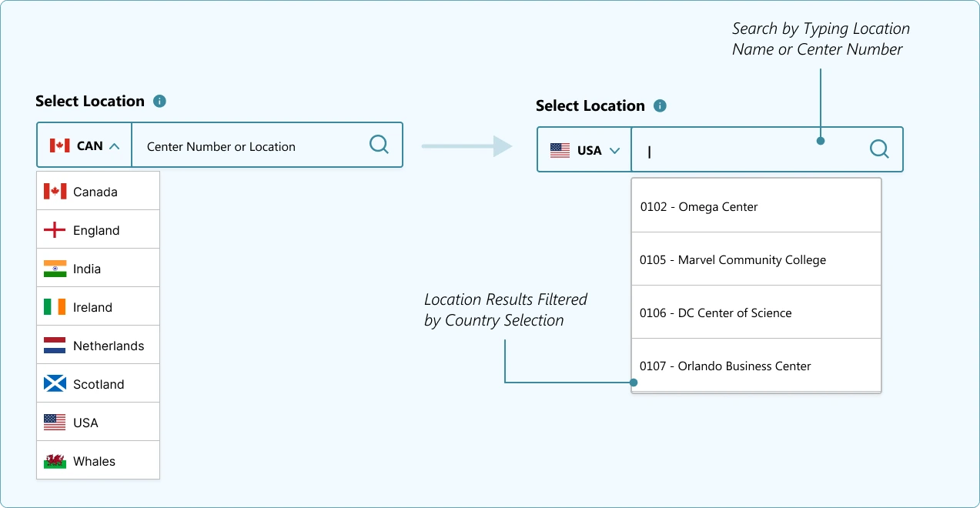The image size is (980, 508).
Task: Click the Netherlands flag icon in the list
Action: [55, 345]
